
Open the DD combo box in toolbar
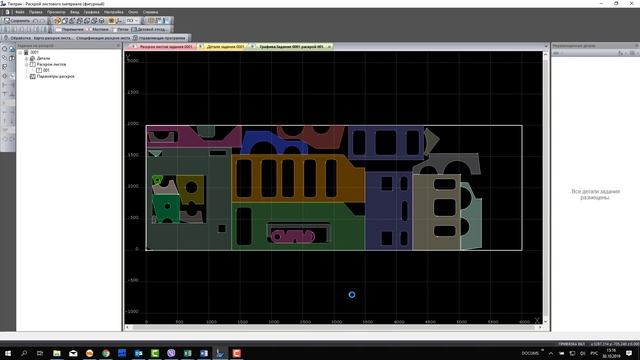point(132,20)
